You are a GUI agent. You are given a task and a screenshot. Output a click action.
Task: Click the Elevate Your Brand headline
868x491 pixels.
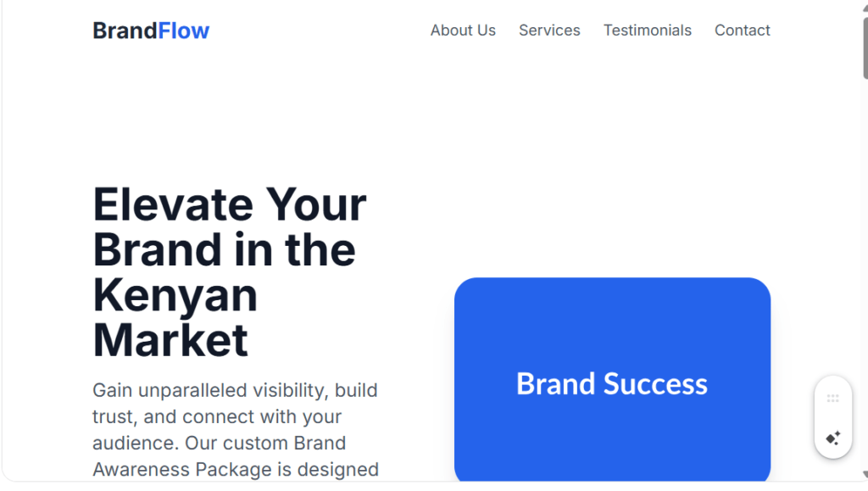229,272
